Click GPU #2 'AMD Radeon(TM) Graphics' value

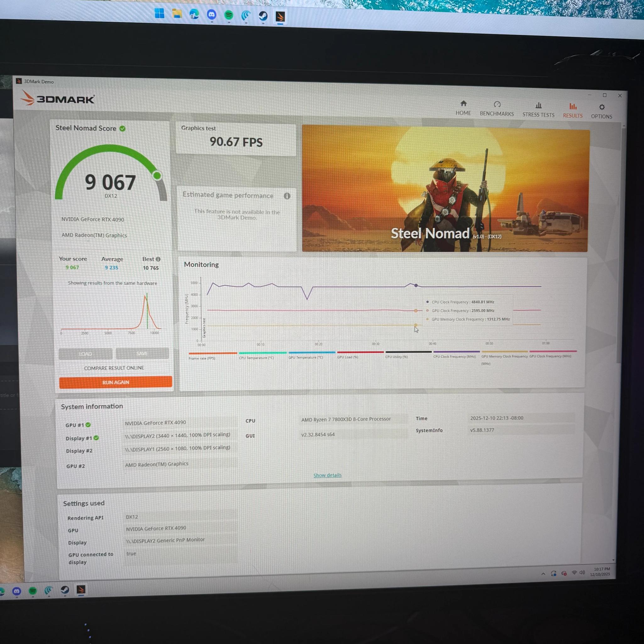[x=157, y=464]
